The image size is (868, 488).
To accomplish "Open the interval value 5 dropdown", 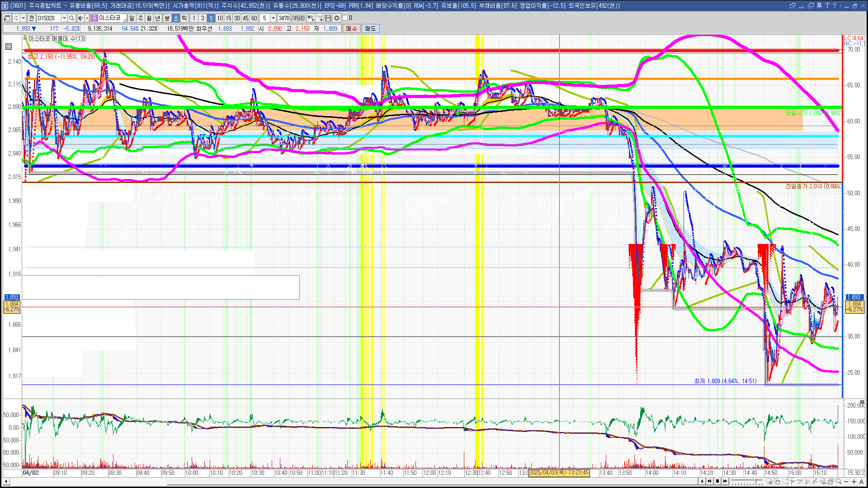I will click(273, 18).
